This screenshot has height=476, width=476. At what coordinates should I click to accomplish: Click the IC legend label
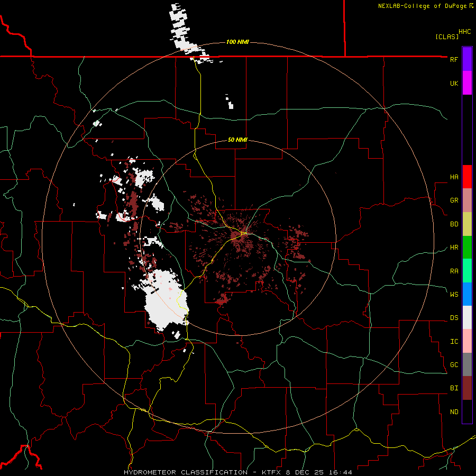[454, 342]
